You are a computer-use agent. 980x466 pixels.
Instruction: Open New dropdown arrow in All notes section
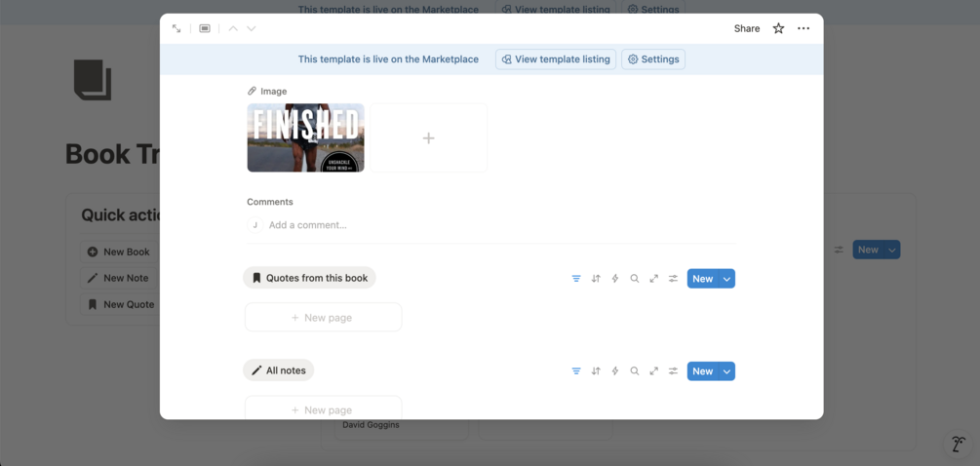[726, 371]
